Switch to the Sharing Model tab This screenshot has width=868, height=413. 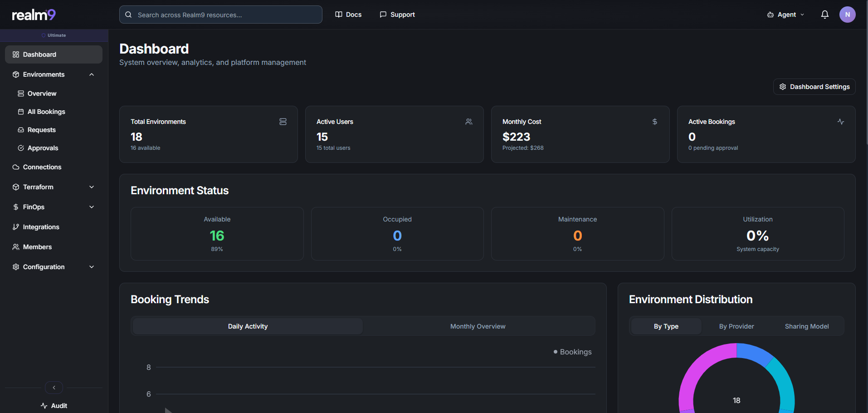[x=807, y=326]
